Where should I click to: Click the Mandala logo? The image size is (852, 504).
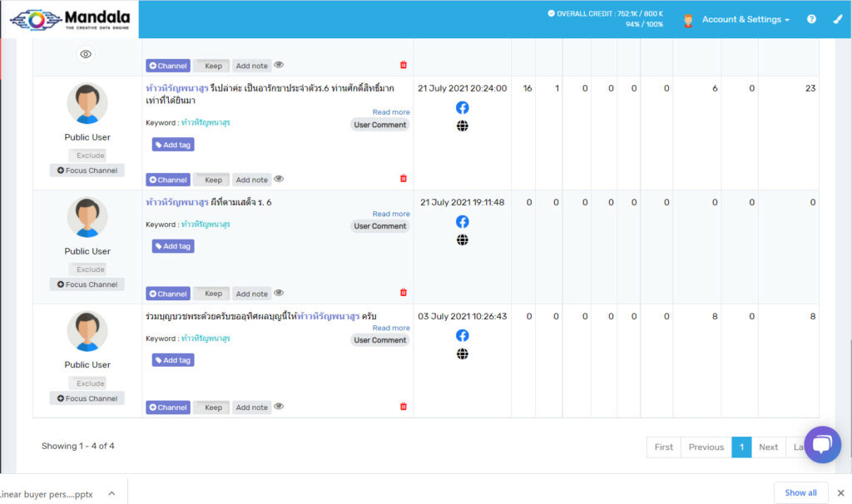click(70, 19)
